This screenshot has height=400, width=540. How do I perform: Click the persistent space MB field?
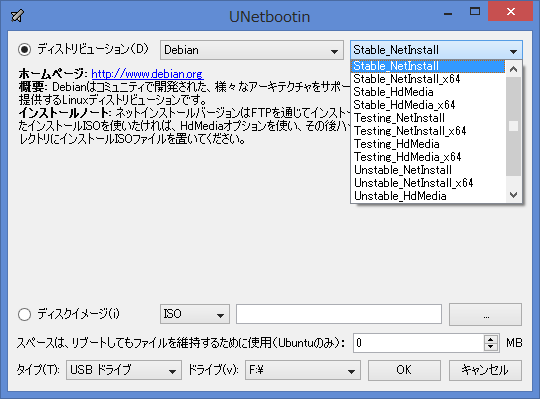[419, 343]
